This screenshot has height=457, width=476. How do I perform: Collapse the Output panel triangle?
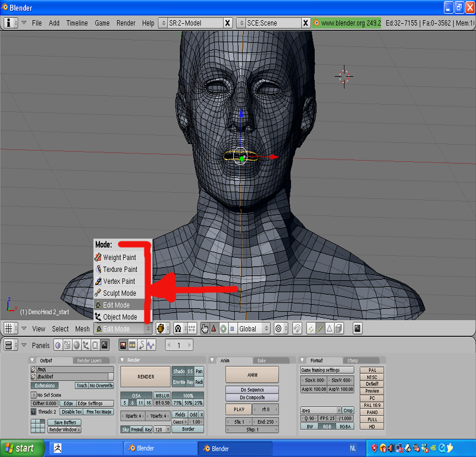pos(32,360)
